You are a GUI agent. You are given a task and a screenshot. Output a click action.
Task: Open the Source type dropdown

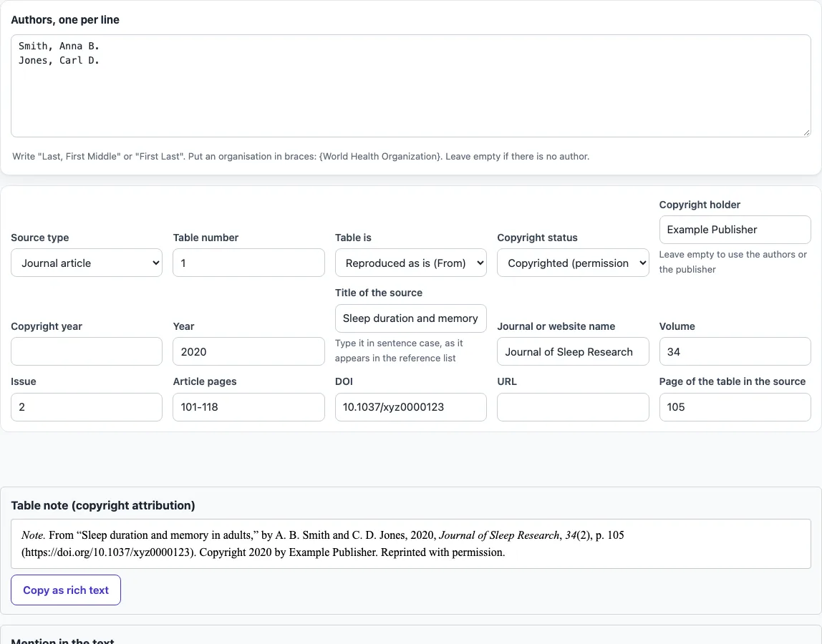(x=87, y=263)
